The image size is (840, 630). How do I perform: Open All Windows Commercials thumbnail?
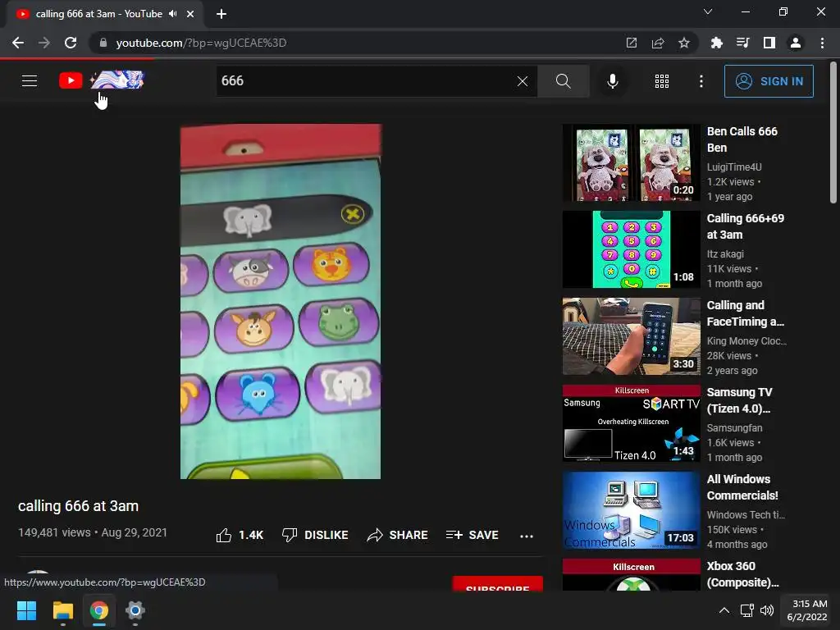[631, 510]
